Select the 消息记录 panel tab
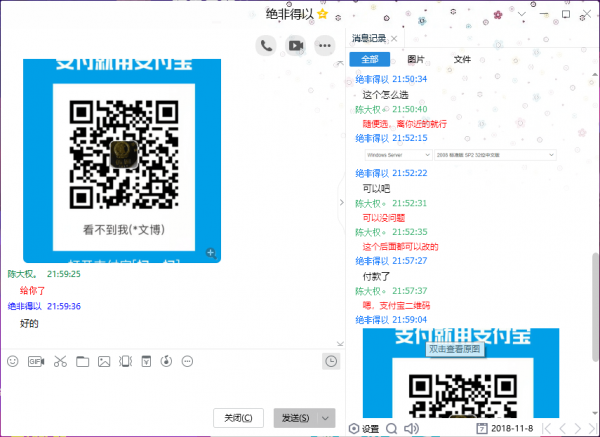Viewport: 600px width, 437px height. [368, 38]
